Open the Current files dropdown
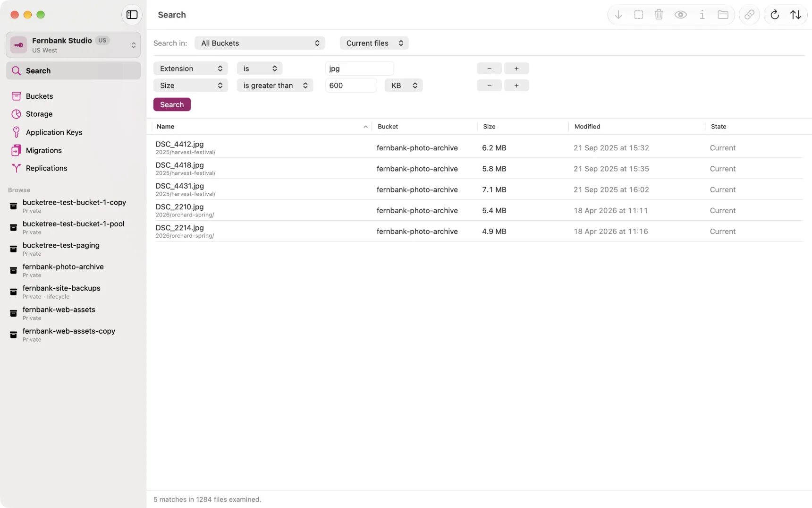Image resolution: width=812 pixels, height=508 pixels. click(374, 43)
